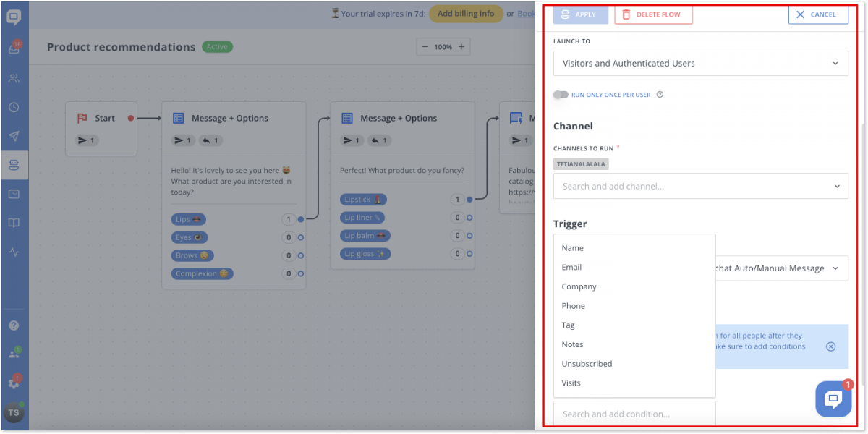Enable the Run Only Once Per User toggle
The image size is (868, 434).
[561, 95]
